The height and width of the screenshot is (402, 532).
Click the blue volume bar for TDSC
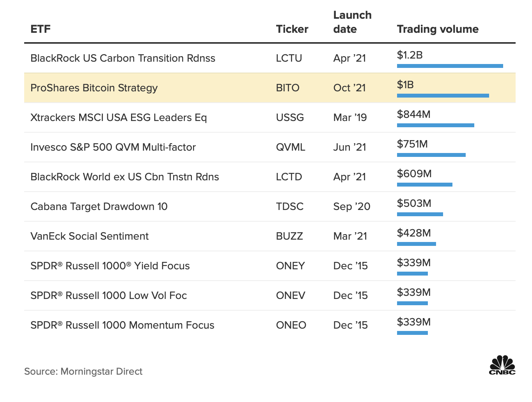click(x=420, y=214)
